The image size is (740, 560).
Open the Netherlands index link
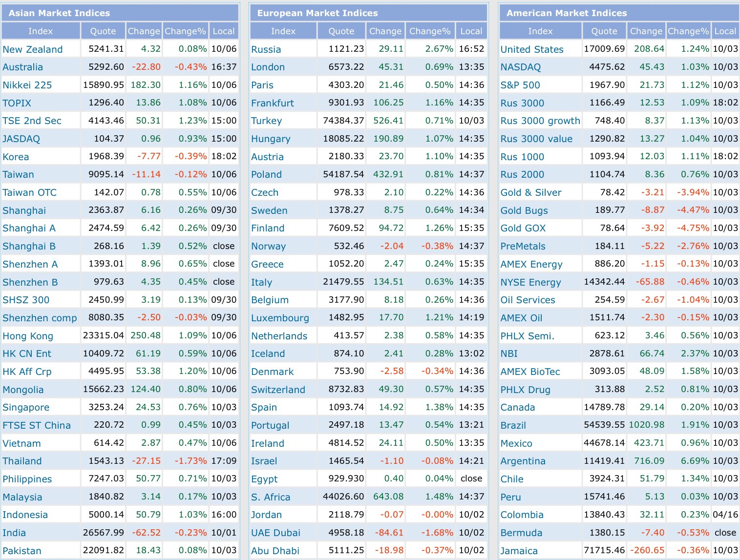279,336
